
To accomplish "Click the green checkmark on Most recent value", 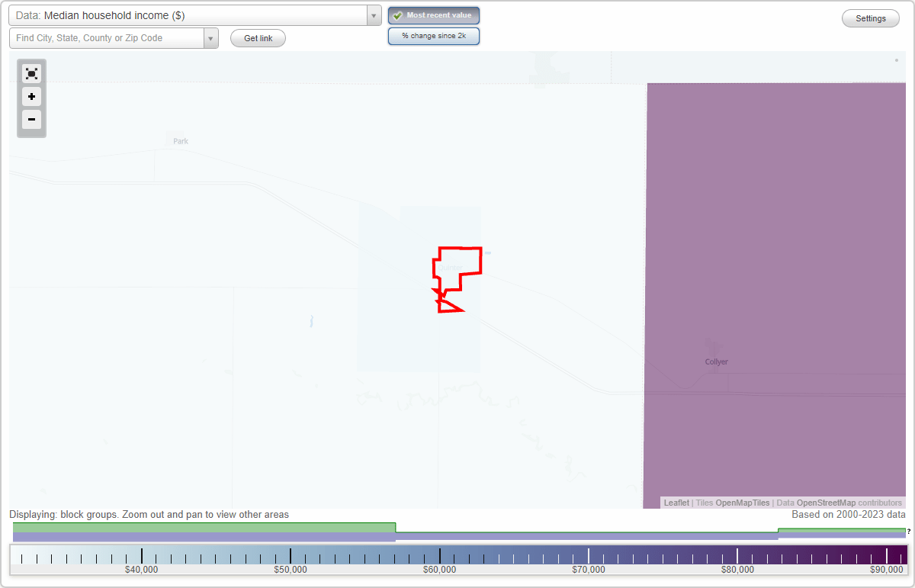I will [x=398, y=14].
